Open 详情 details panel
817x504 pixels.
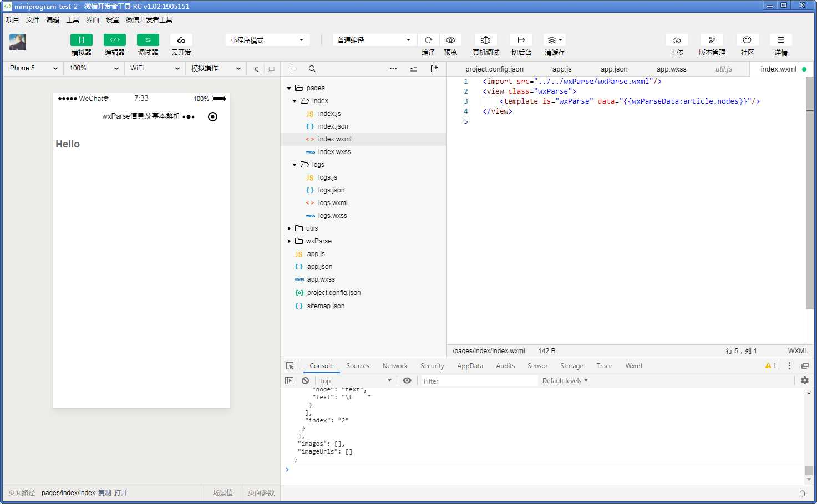click(x=781, y=40)
